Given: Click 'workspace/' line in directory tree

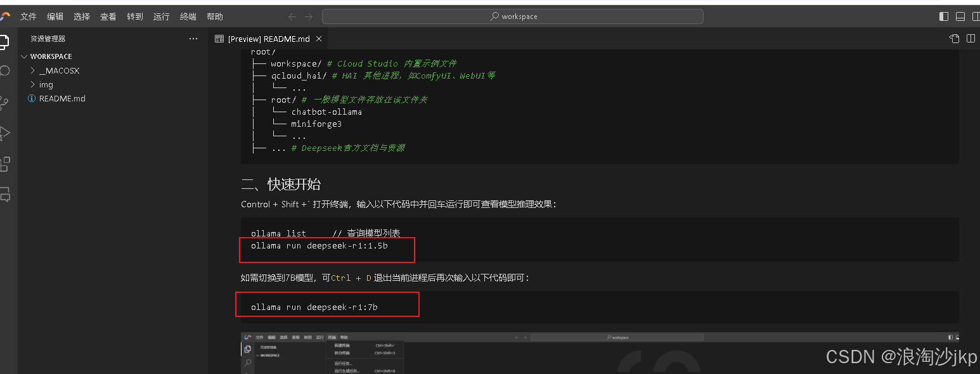Looking at the screenshot, I should [x=363, y=63].
